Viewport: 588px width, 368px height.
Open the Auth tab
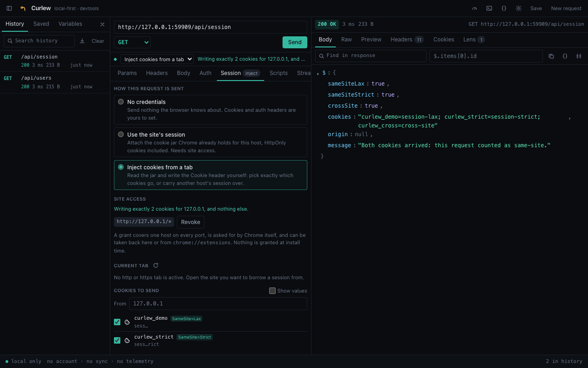pyautogui.click(x=205, y=73)
